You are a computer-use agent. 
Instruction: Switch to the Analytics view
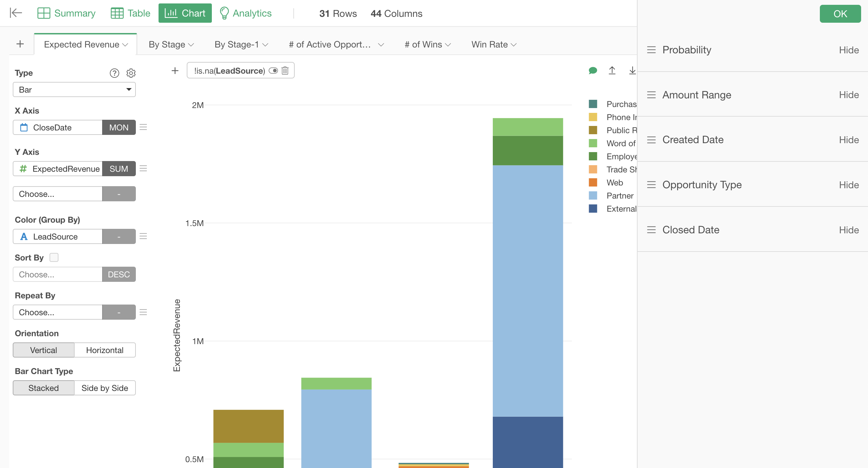coord(246,13)
